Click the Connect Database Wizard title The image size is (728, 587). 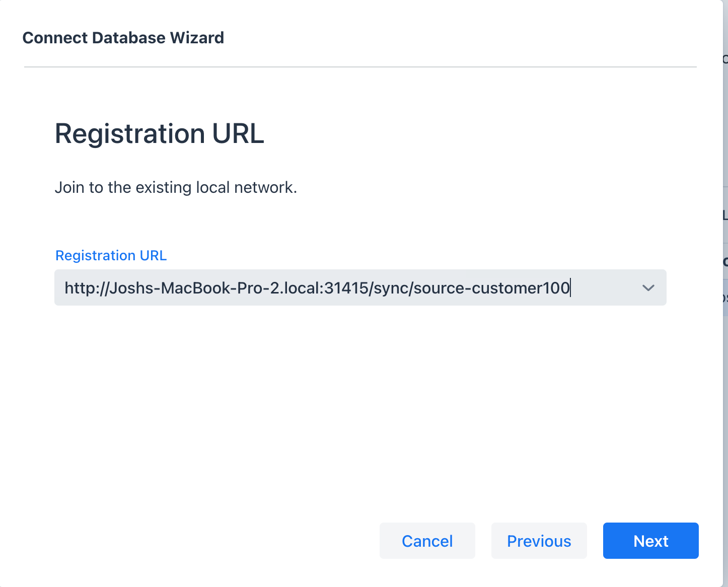(123, 37)
